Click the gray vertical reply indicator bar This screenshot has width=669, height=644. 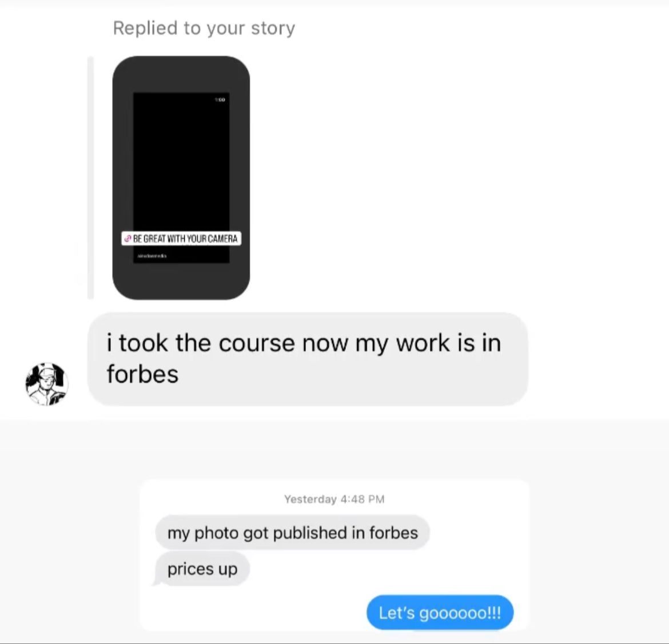(x=90, y=178)
